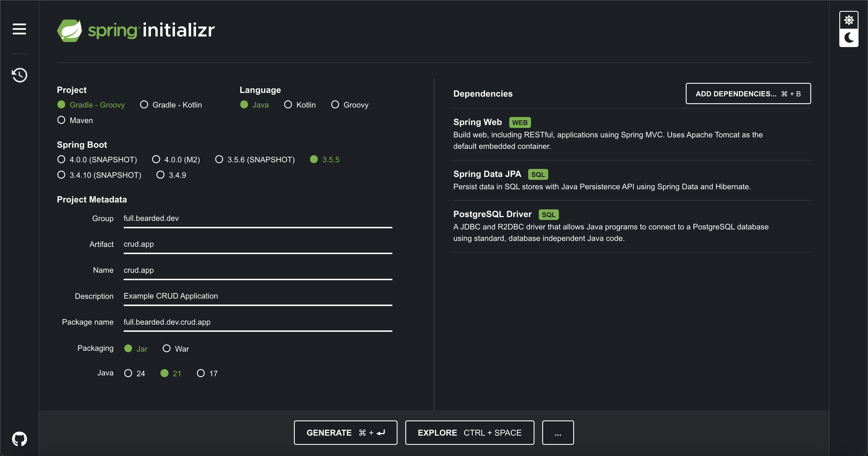
Task: Click Add Dependencies button
Action: (748, 93)
